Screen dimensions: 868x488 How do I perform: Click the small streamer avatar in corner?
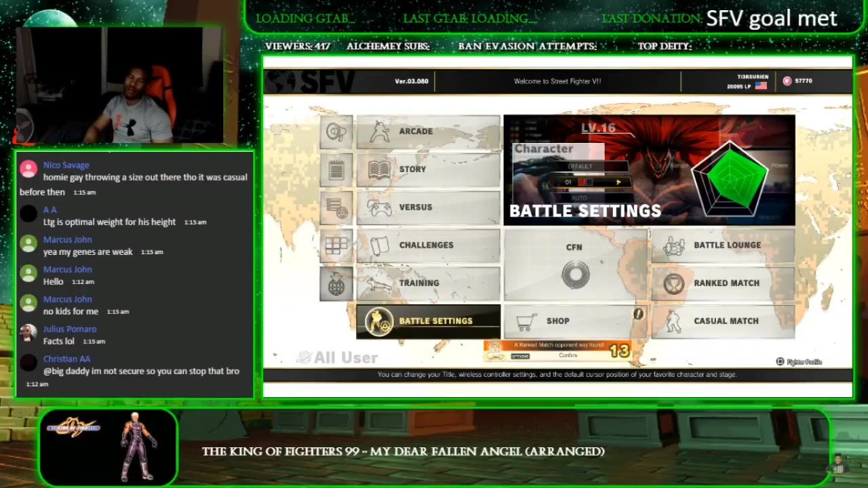838,465
